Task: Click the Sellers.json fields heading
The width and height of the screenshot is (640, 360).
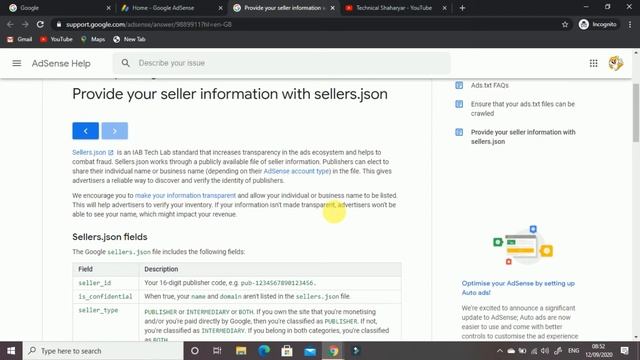Action: pos(110,237)
